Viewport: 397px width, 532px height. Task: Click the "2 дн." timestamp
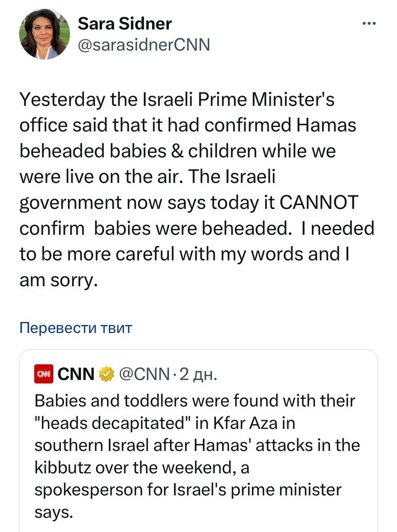tap(198, 375)
